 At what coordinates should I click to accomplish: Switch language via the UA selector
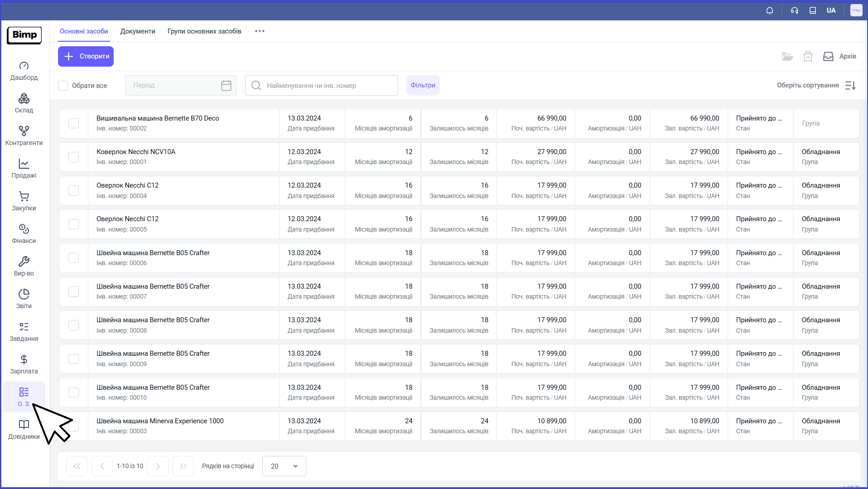tap(831, 10)
